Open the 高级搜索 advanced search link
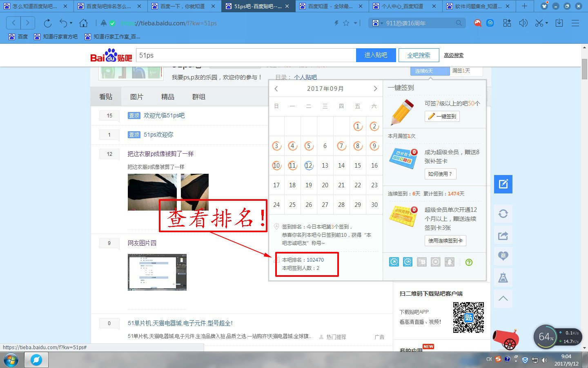This screenshot has width=588, height=368. click(454, 55)
